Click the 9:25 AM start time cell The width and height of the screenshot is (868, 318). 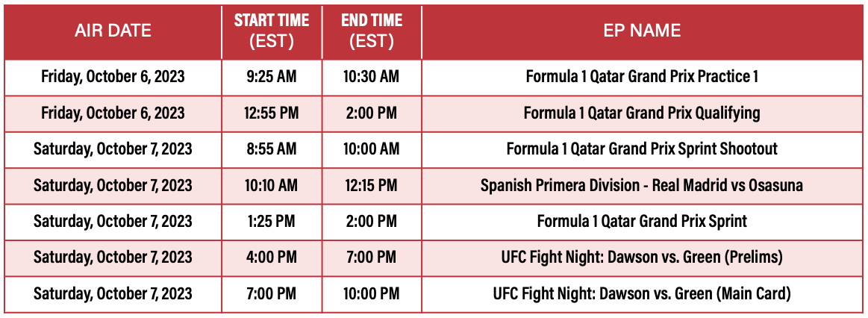[x=272, y=77]
